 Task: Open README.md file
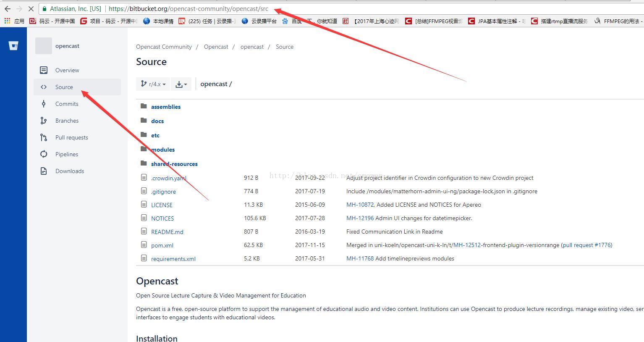pos(167,232)
